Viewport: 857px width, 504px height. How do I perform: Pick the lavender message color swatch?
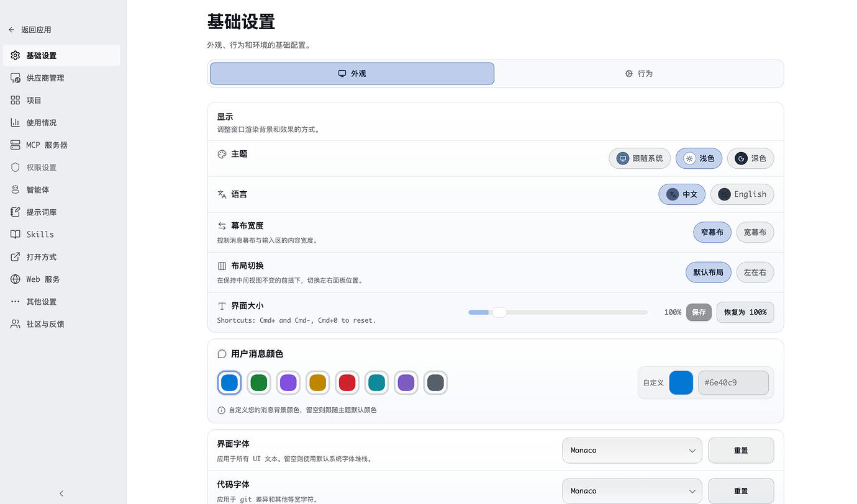406,383
